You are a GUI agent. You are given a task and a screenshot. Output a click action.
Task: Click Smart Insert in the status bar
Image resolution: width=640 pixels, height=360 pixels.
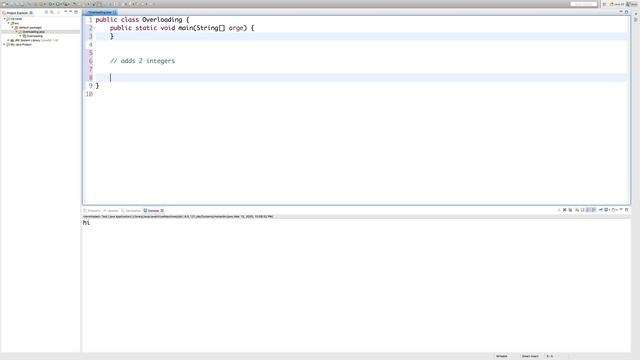pyautogui.click(x=530, y=356)
